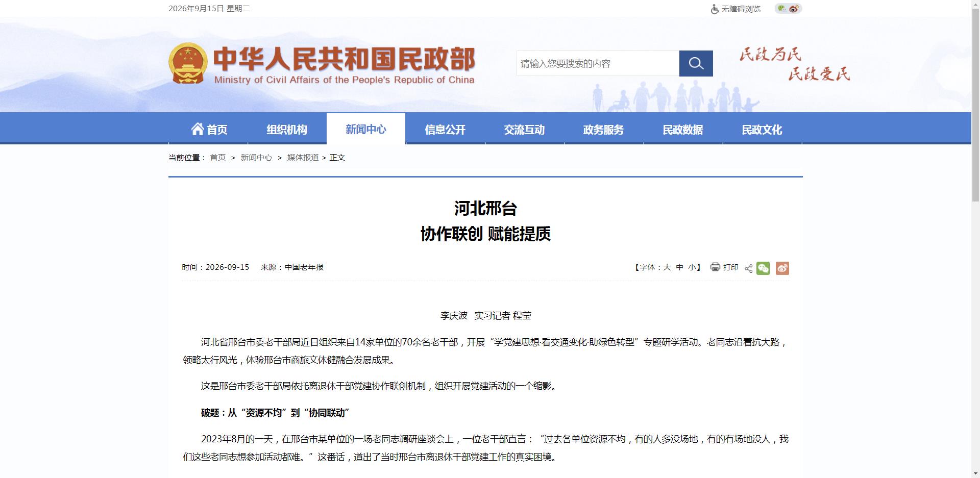Click the small Weibo icon in header

point(794,9)
